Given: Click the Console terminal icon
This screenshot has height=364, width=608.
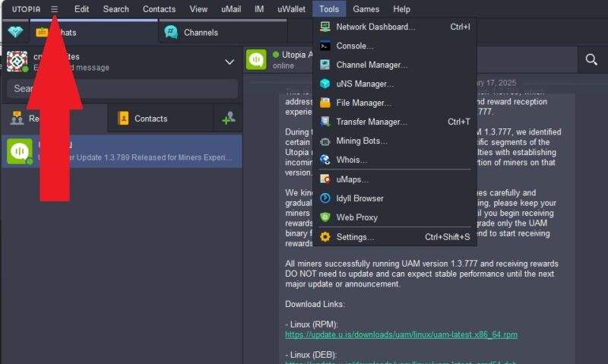Looking at the screenshot, I should [x=325, y=46].
